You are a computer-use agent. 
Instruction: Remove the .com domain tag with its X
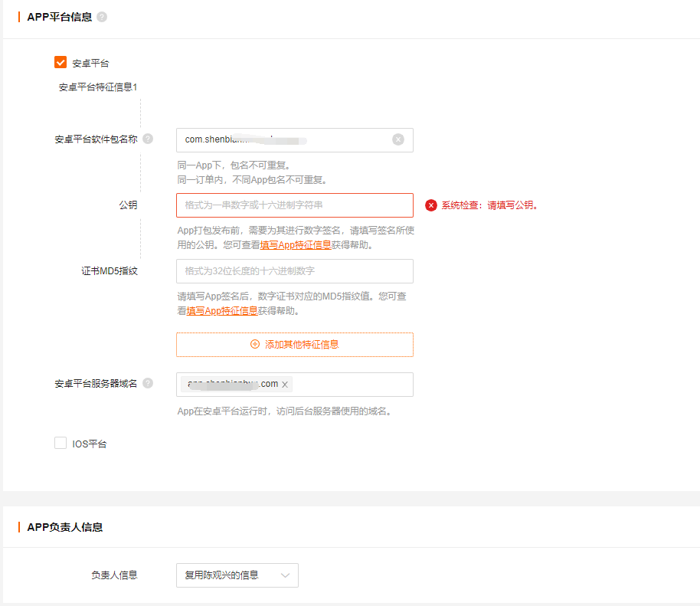tap(285, 385)
